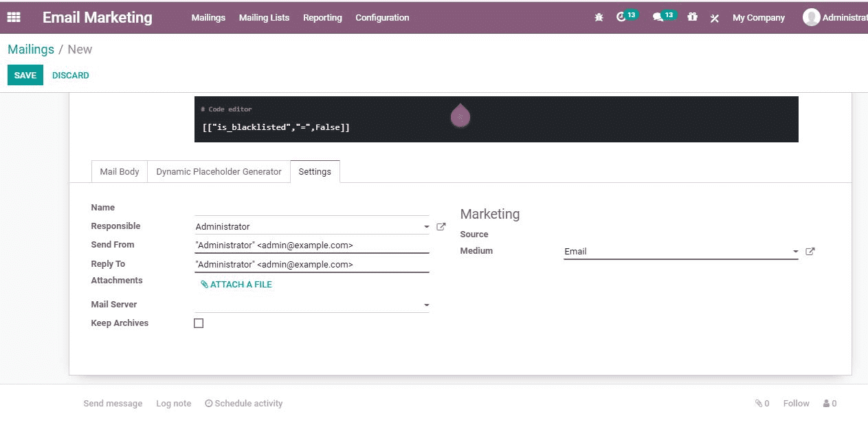868x425 pixels.
Task: Open conversations chat icon with badge
Action: click(x=658, y=17)
